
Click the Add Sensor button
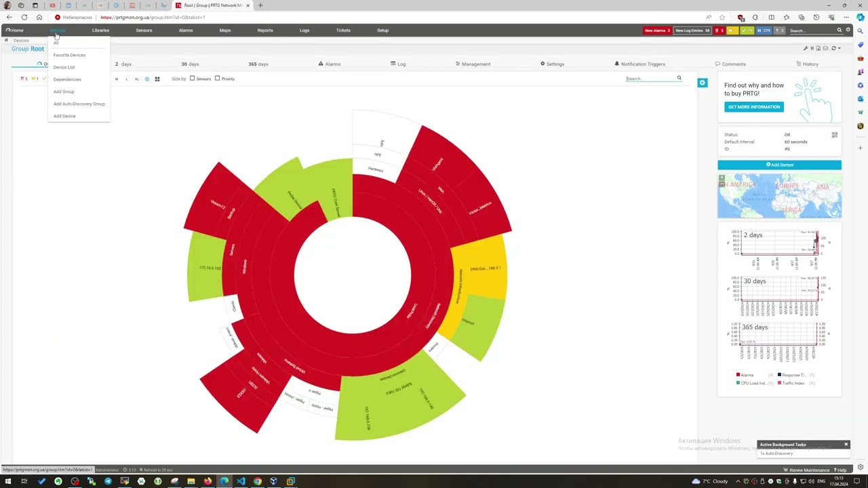coord(779,165)
